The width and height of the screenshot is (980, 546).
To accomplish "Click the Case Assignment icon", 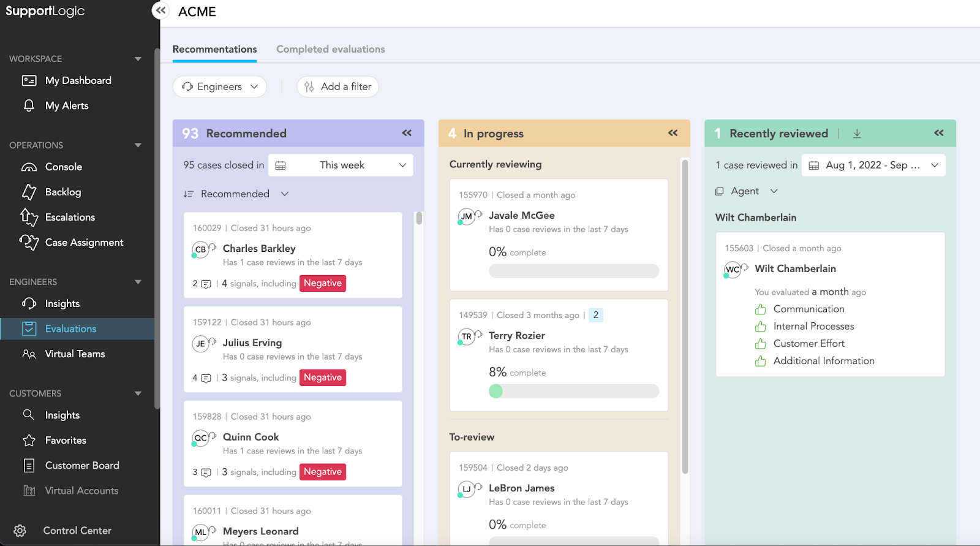I will (x=29, y=242).
